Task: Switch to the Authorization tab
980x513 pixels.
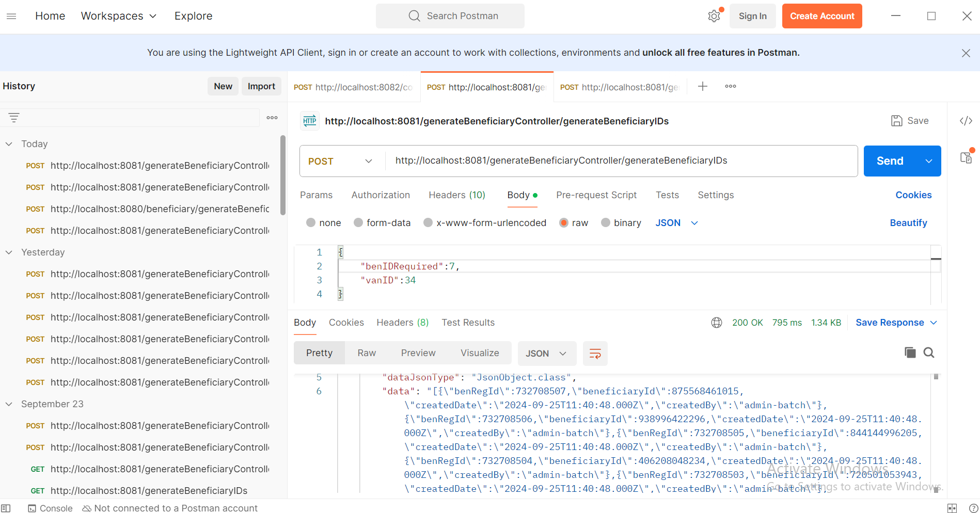Action: click(x=381, y=195)
